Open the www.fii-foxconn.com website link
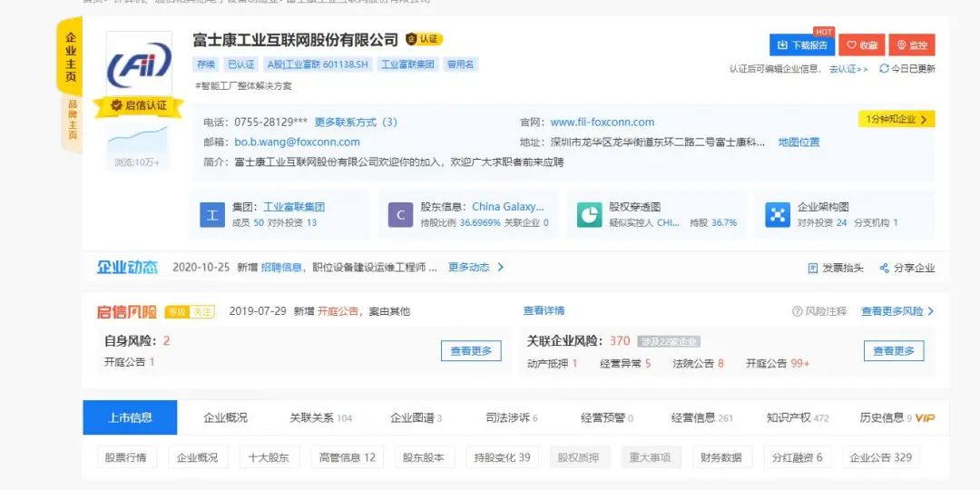Viewport: 980px width, 490px height. click(x=602, y=122)
